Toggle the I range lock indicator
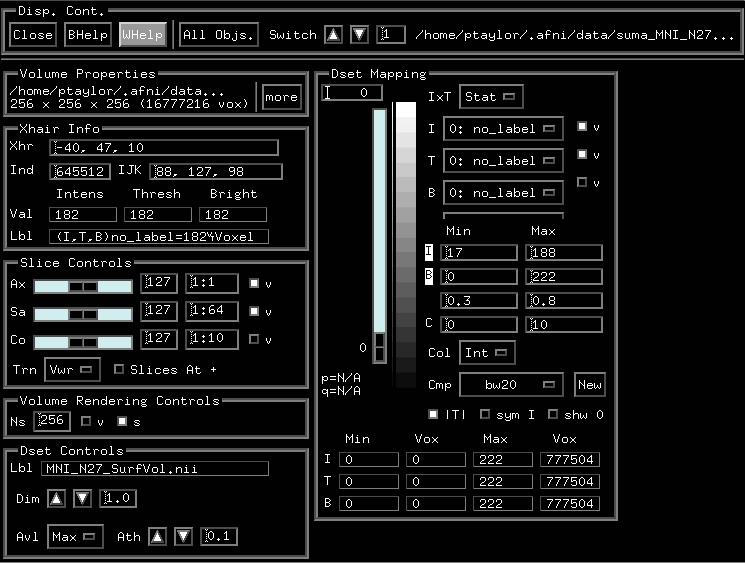745x563 pixels. point(429,252)
